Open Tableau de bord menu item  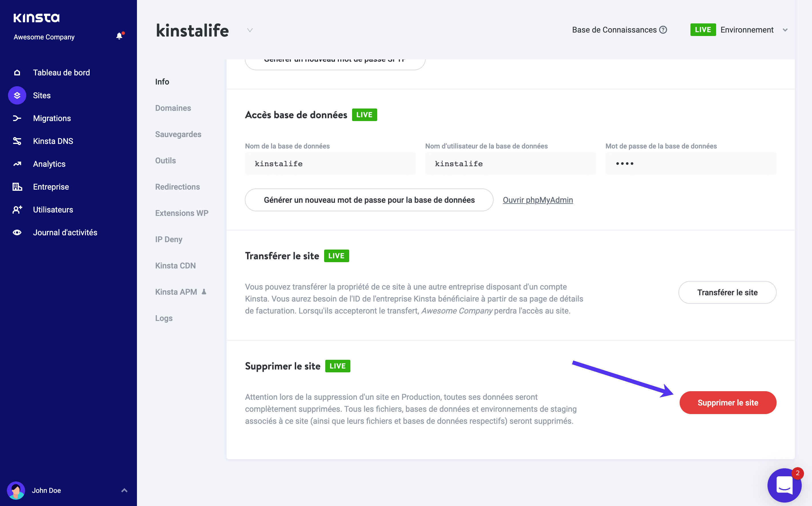pyautogui.click(x=62, y=73)
